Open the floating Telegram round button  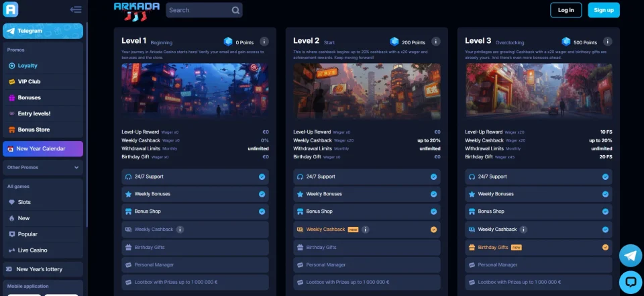(631, 256)
